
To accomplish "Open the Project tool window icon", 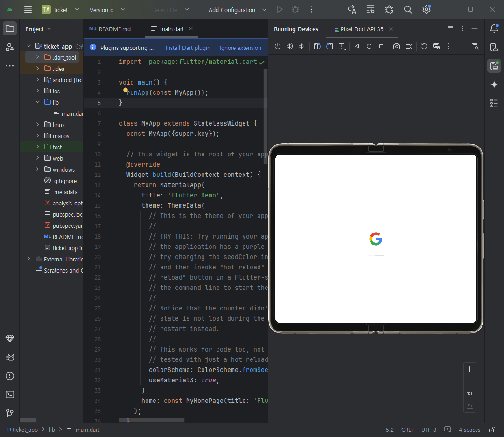I will pyautogui.click(x=10, y=28).
